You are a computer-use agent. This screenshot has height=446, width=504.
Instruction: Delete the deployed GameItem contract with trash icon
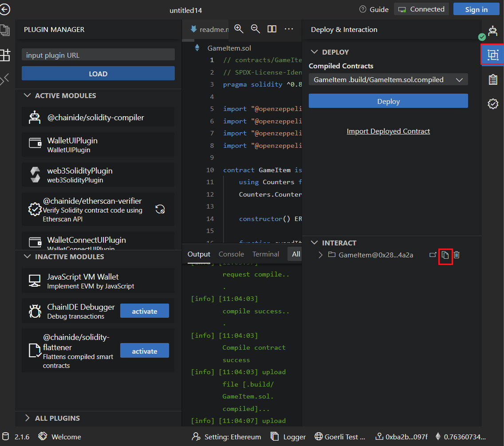tap(457, 255)
